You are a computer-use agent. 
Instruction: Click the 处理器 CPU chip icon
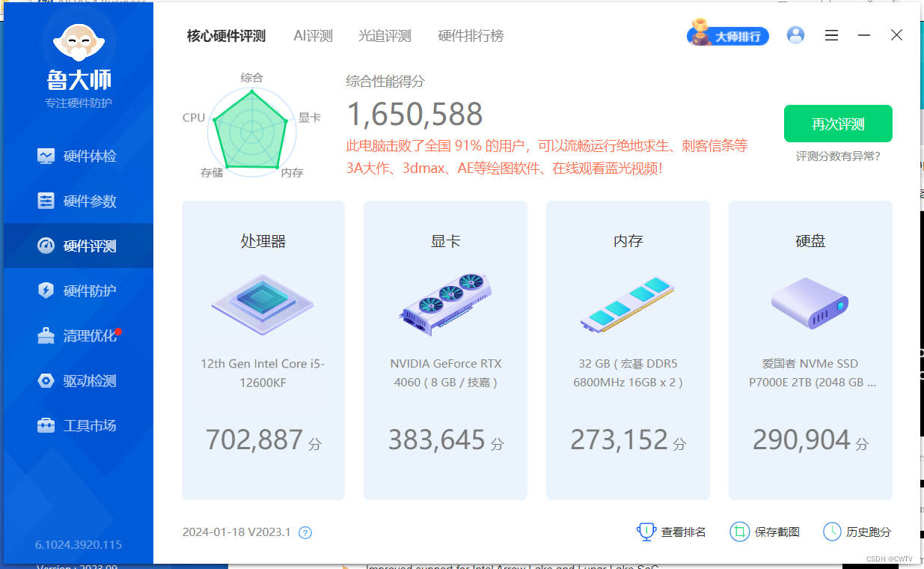pos(263,303)
